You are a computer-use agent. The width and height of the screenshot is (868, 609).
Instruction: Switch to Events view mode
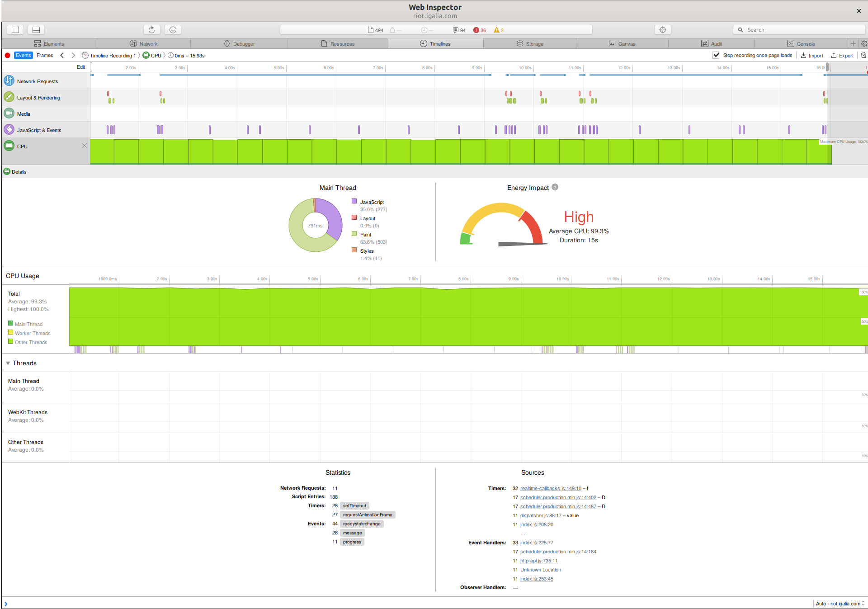tap(24, 55)
